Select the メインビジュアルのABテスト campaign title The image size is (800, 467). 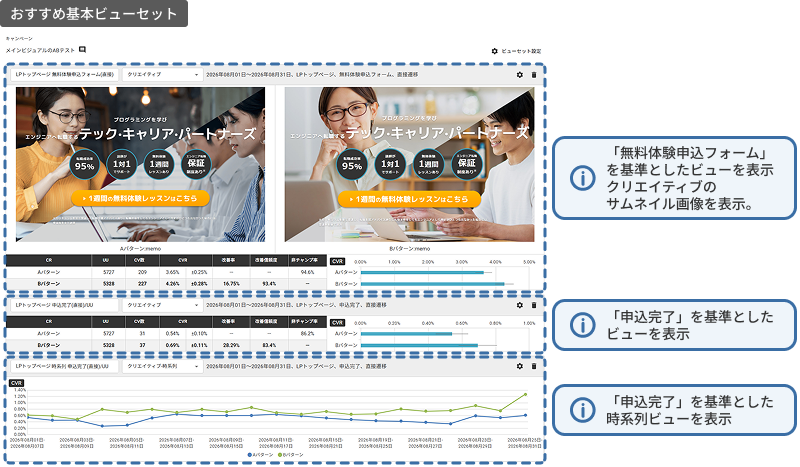coord(40,50)
